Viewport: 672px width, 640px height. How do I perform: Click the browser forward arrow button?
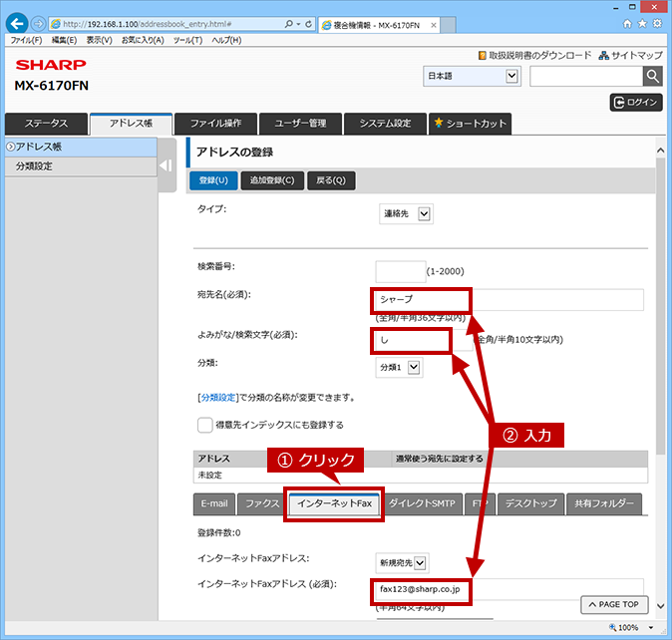tap(39, 24)
